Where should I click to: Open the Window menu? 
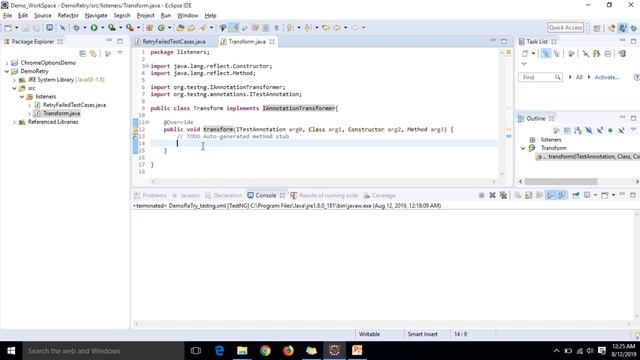pyautogui.click(x=187, y=16)
